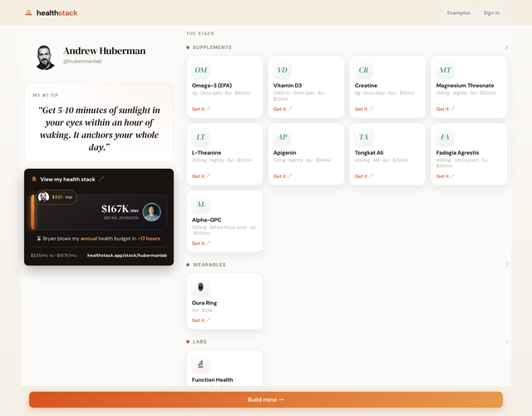Screen dimensions: 532x416
Task: Follow the Get it link for Creatine
Action: click(x=364, y=109)
